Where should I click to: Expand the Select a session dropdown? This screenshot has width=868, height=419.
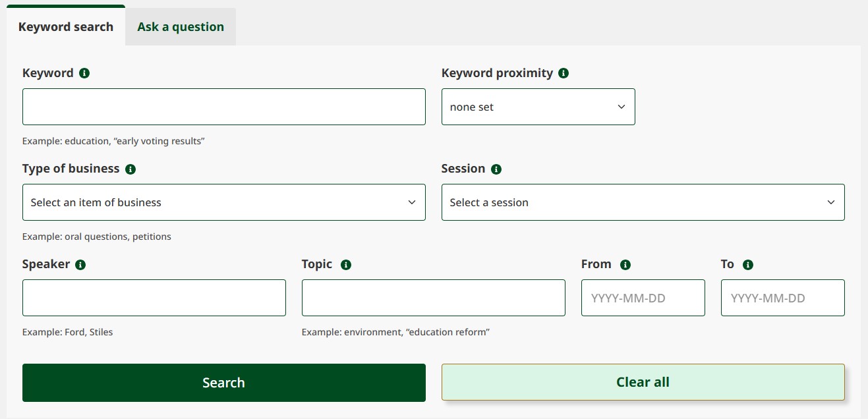(x=643, y=202)
